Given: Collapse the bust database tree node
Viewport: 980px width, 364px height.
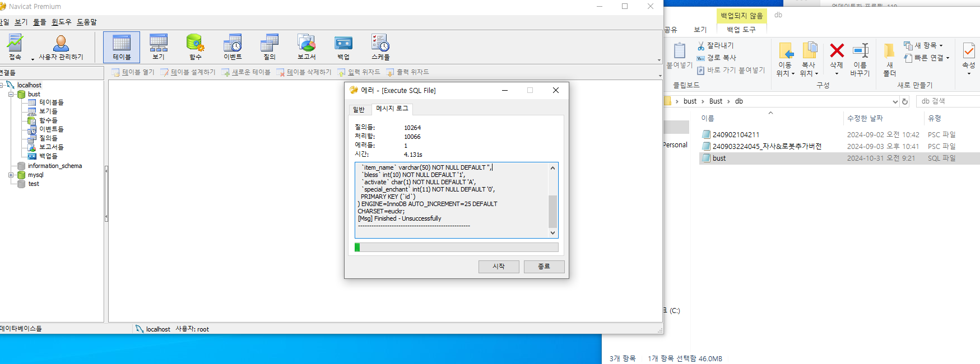Looking at the screenshot, I should [x=11, y=94].
